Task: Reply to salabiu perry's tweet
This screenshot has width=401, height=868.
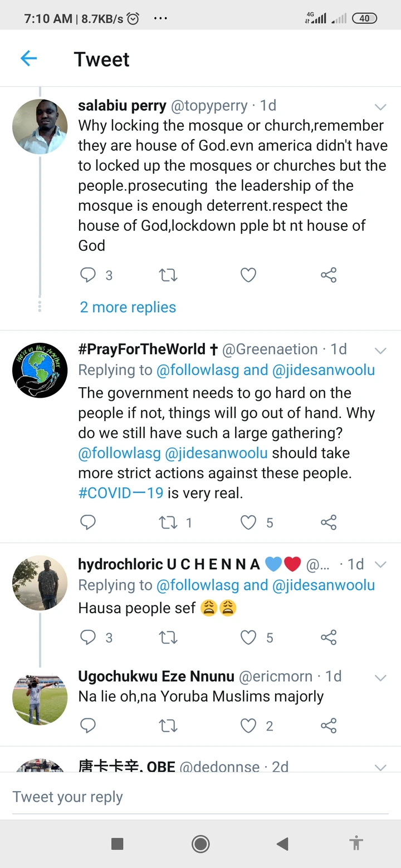Action: (88, 275)
